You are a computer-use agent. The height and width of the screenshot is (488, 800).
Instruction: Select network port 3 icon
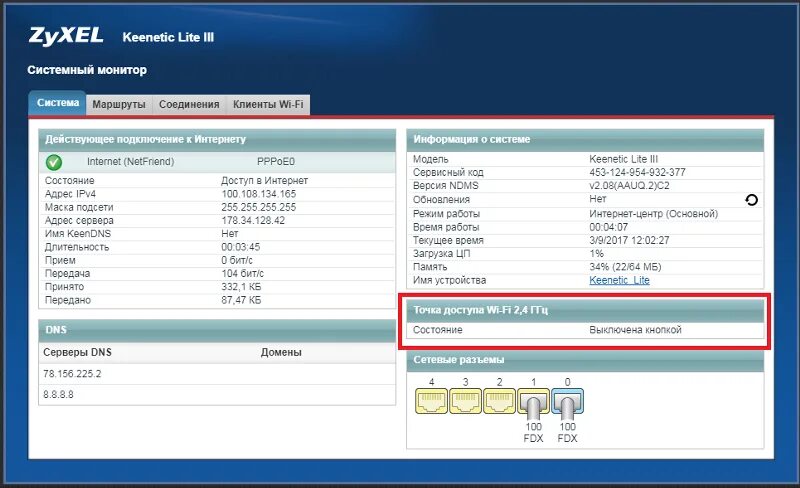[465, 401]
